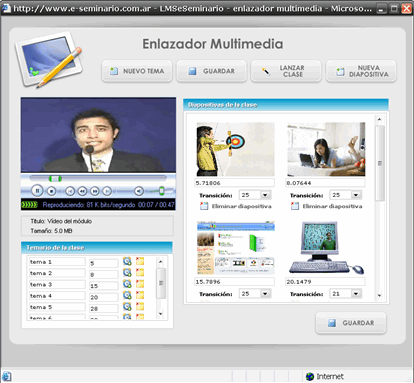Click the yellow note icon of tema 1
Screen dimensions: 414x383
pos(140,261)
